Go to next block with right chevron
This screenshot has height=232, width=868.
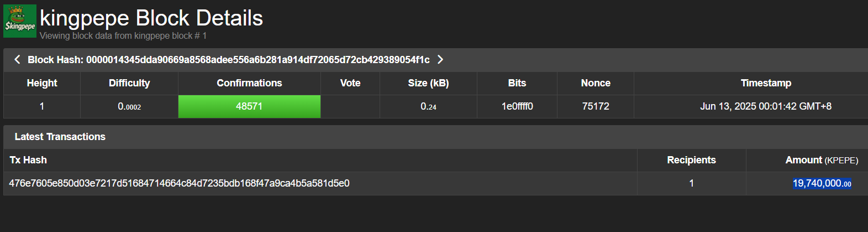(x=440, y=59)
